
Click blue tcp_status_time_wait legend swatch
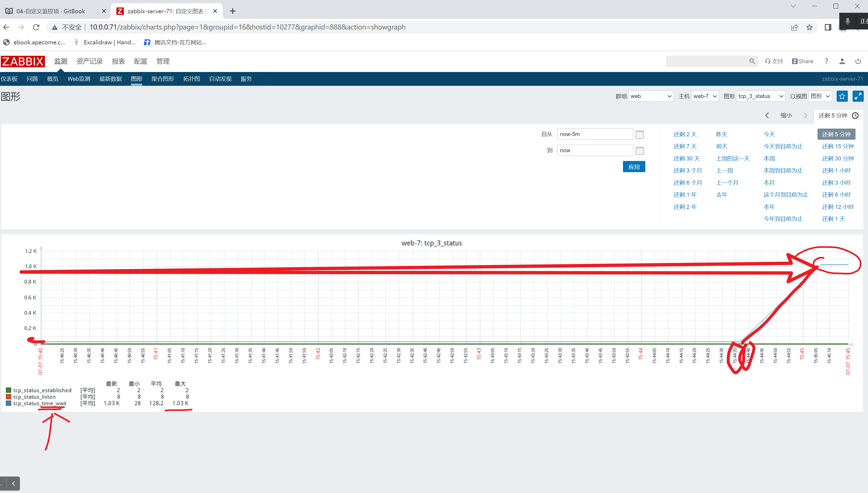point(9,403)
